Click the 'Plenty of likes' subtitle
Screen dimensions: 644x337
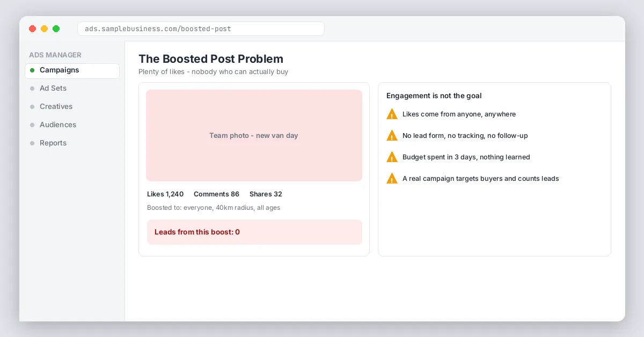(x=214, y=72)
